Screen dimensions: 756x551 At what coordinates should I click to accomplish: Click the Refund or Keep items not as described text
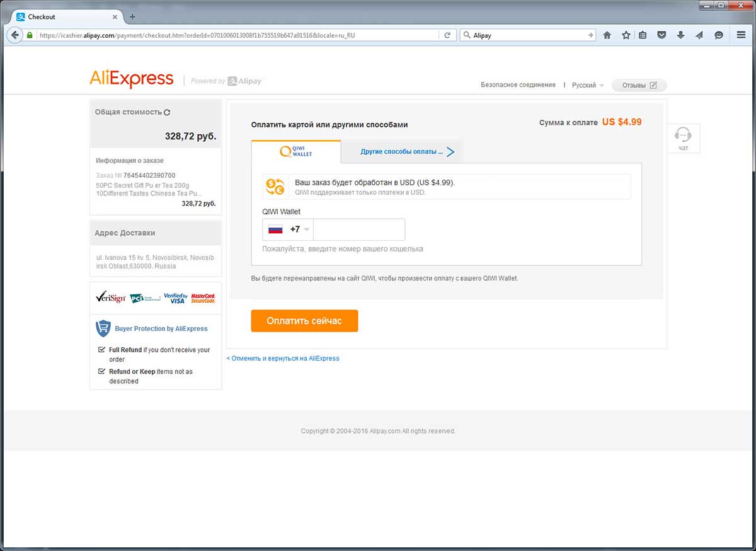coord(151,376)
